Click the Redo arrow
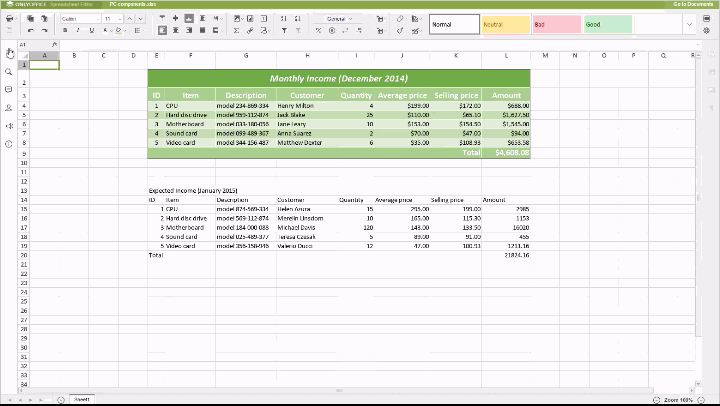Viewport: 720px width, 406px height. pyautogui.click(x=44, y=31)
